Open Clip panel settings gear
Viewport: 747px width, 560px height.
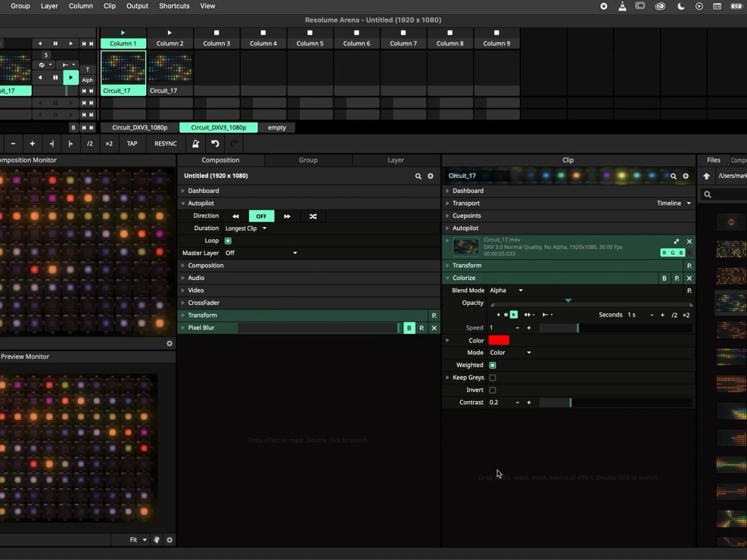(685, 176)
